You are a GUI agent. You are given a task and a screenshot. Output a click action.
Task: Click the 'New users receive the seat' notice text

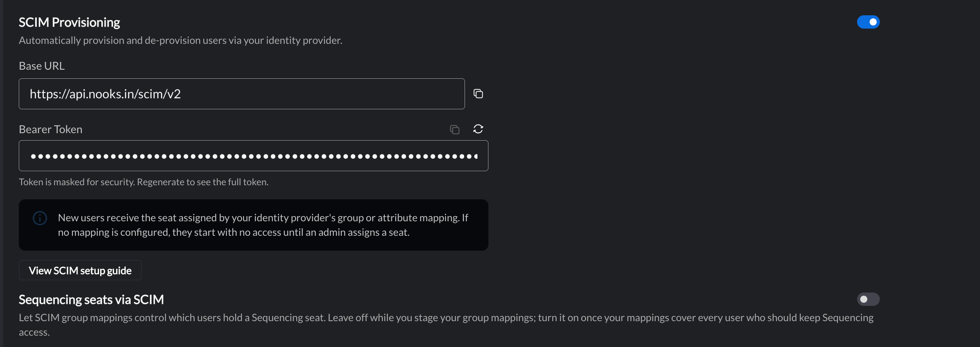(263, 225)
